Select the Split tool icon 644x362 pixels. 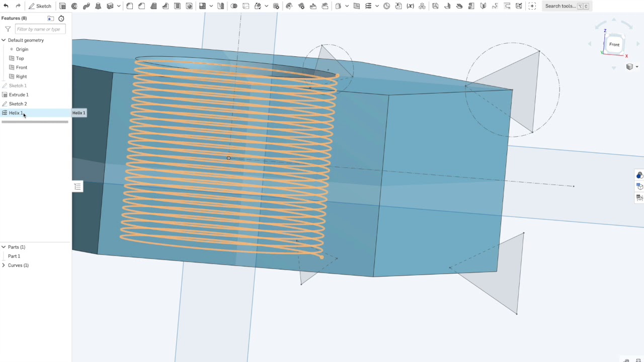[x=246, y=6]
